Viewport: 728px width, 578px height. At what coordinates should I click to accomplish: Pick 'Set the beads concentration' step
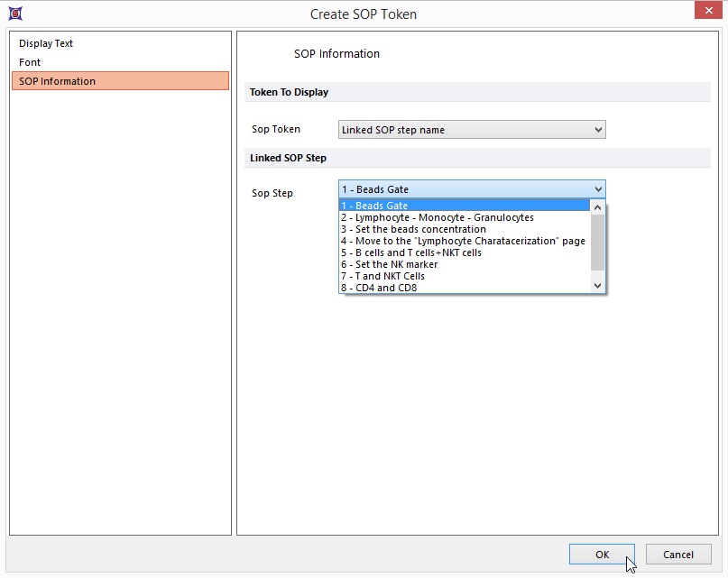tap(413, 229)
